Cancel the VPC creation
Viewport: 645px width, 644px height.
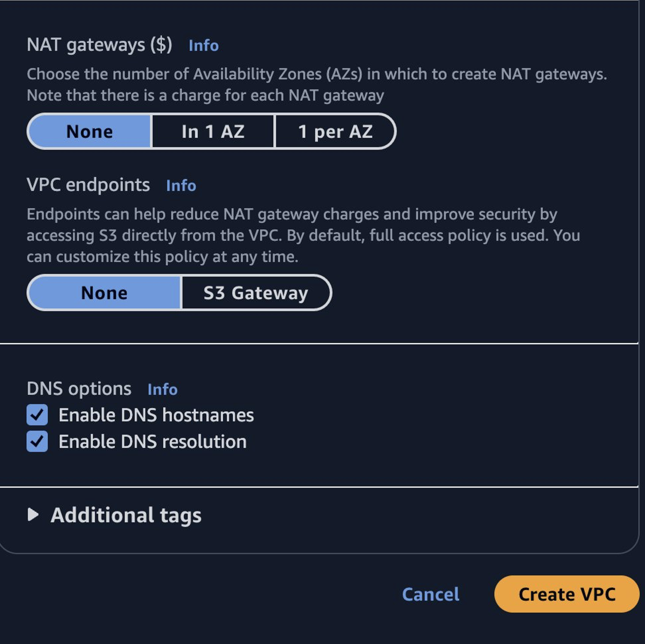coord(430,594)
